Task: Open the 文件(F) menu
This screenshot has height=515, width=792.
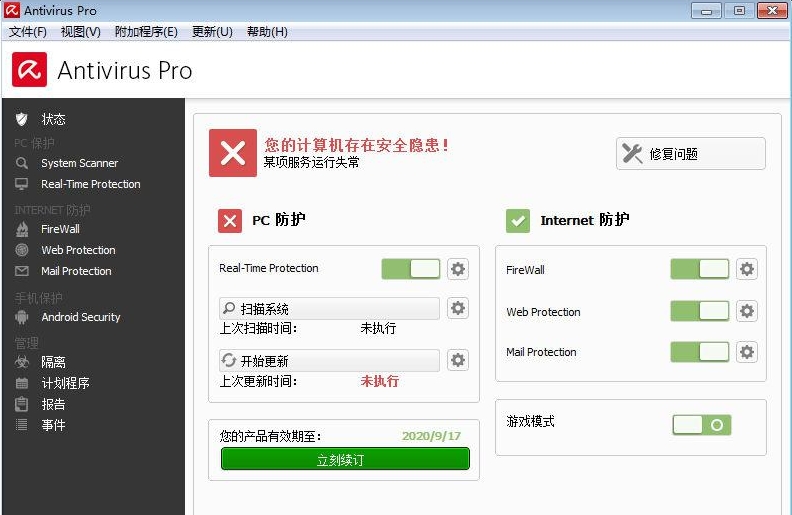Action: 29,32
